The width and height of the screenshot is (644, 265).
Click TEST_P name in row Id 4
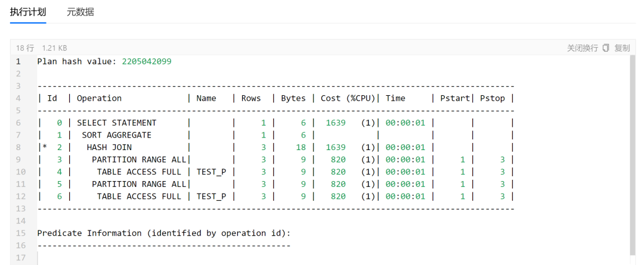(x=211, y=172)
